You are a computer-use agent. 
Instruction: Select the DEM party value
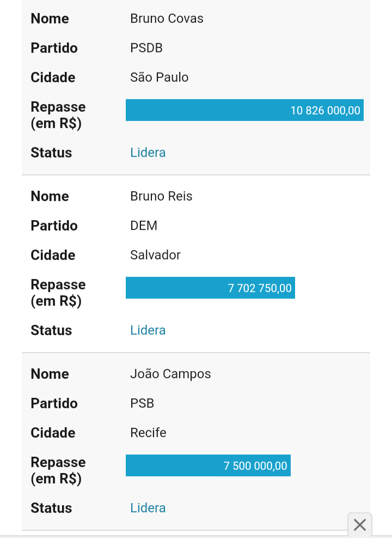(x=144, y=226)
